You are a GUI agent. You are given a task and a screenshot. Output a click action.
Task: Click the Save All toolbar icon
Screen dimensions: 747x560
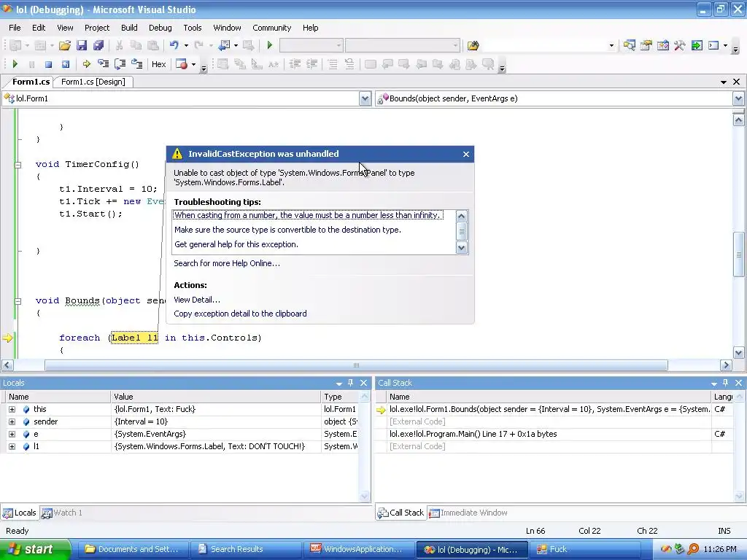pyautogui.click(x=98, y=46)
